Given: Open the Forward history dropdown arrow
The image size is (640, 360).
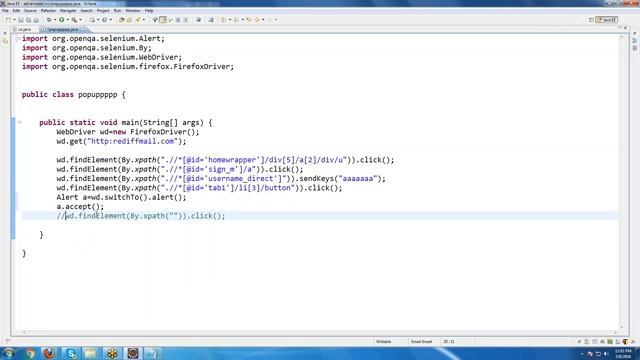Looking at the screenshot, I should [x=276, y=20].
